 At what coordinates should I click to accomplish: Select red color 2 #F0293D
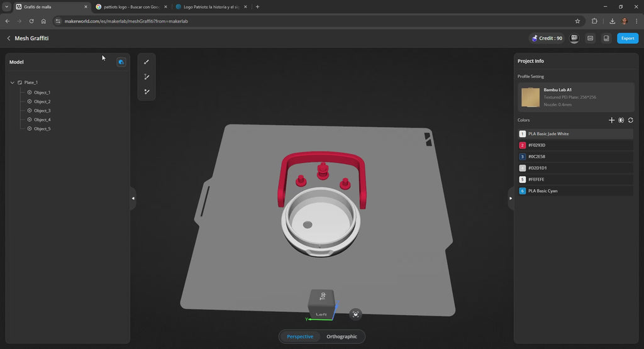[575, 145]
